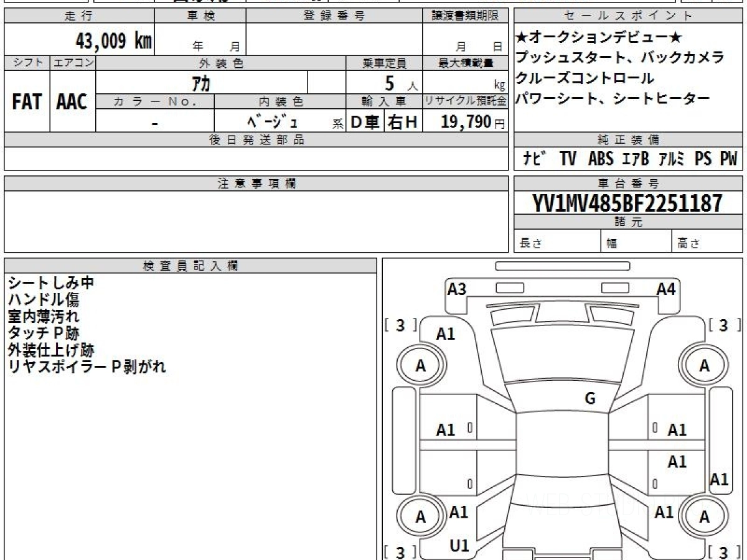Click the TV equipment label
This screenshot has height=560, width=747.
tap(568, 159)
